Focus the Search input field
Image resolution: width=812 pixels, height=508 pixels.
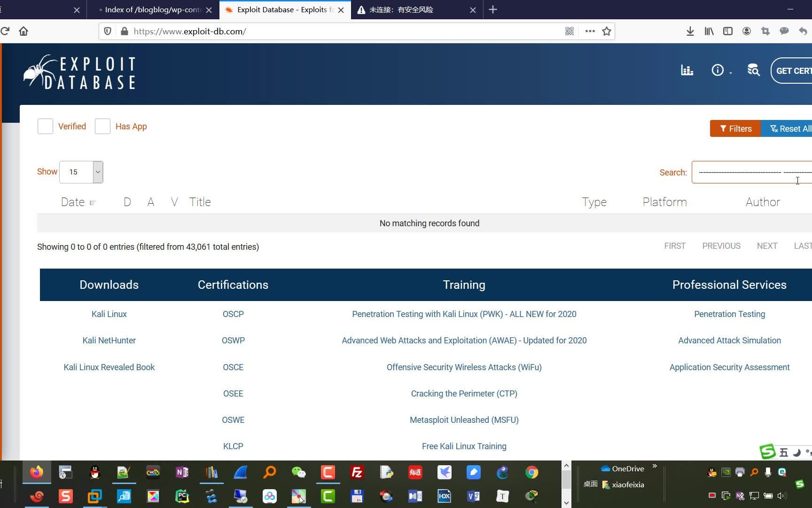(752, 172)
